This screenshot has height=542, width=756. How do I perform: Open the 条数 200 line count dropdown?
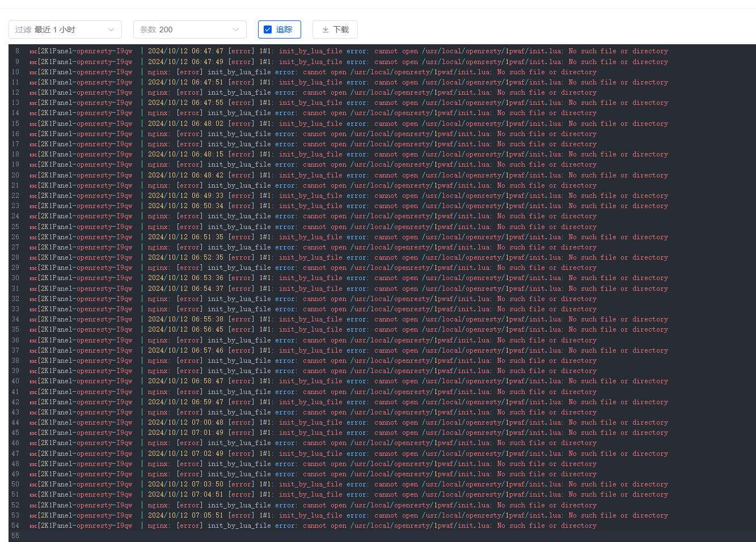pyautogui.click(x=190, y=29)
